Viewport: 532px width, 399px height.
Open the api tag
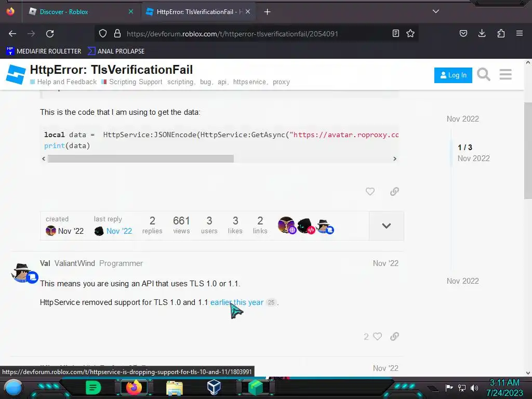[x=222, y=82]
